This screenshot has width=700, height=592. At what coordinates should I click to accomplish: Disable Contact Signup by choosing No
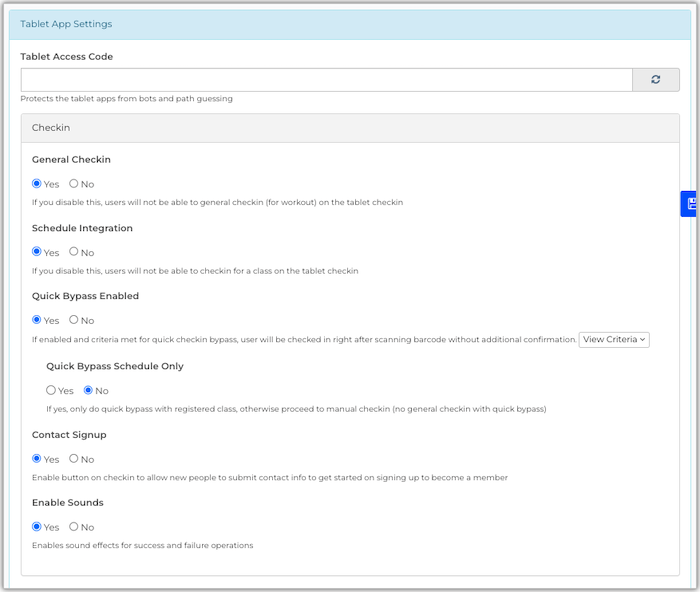[x=74, y=459]
